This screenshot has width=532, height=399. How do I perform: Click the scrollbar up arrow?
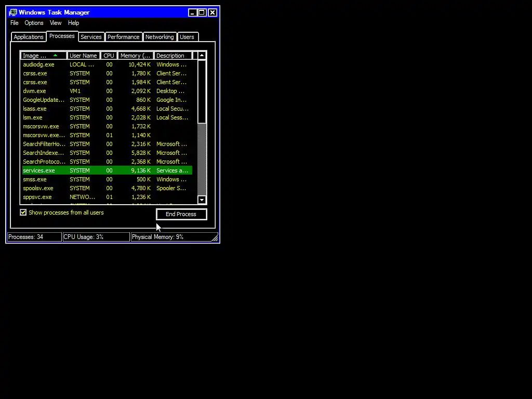[202, 56]
